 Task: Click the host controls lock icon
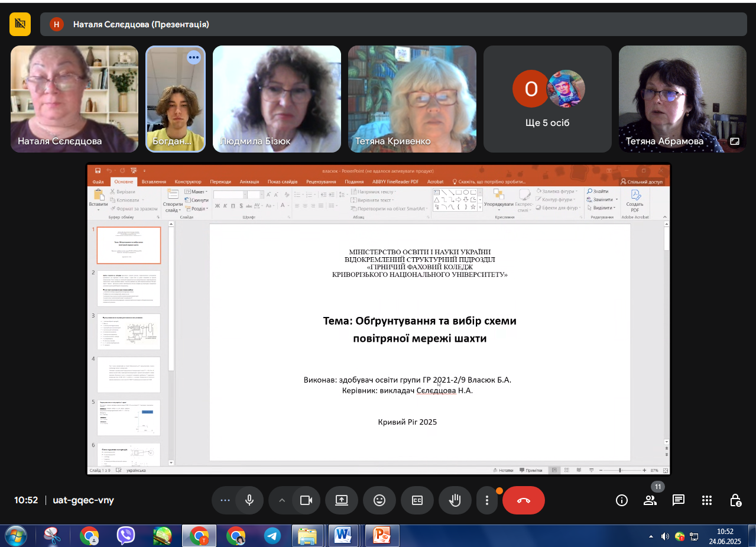tap(735, 500)
